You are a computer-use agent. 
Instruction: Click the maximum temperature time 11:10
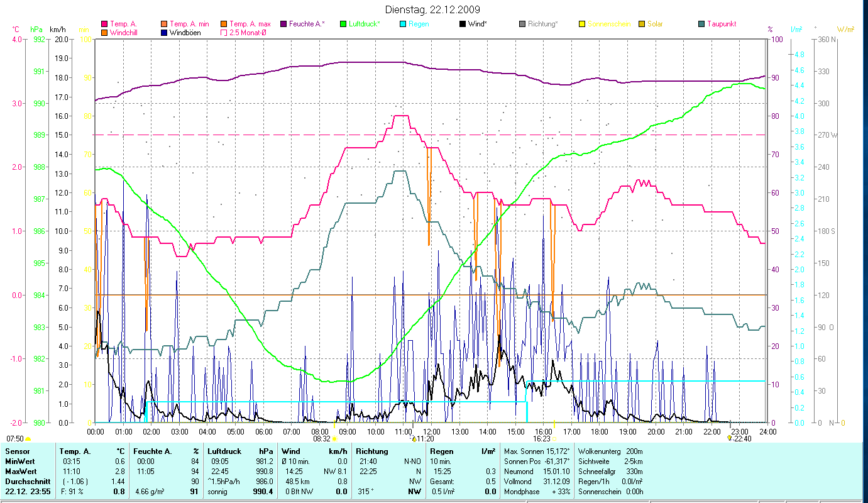pyautogui.click(x=71, y=471)
